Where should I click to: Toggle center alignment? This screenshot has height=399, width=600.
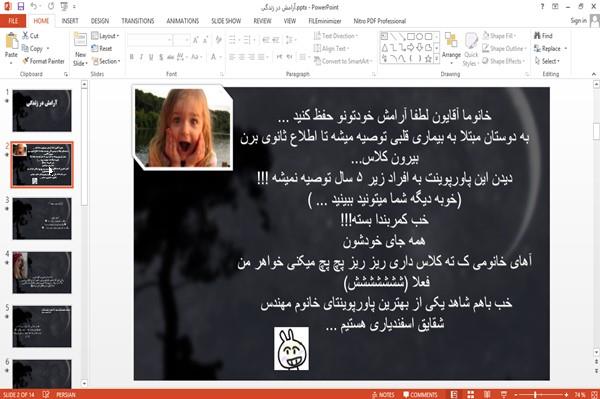pos(241,57)
